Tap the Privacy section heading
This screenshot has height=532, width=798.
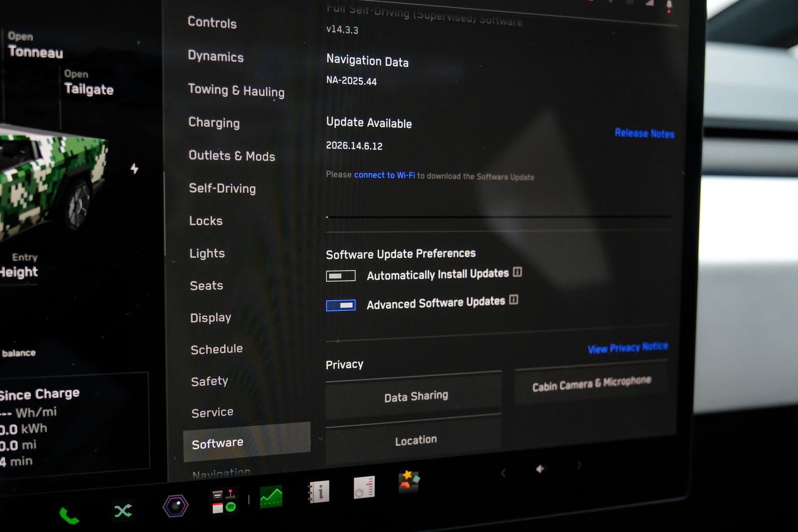point(344,364)
